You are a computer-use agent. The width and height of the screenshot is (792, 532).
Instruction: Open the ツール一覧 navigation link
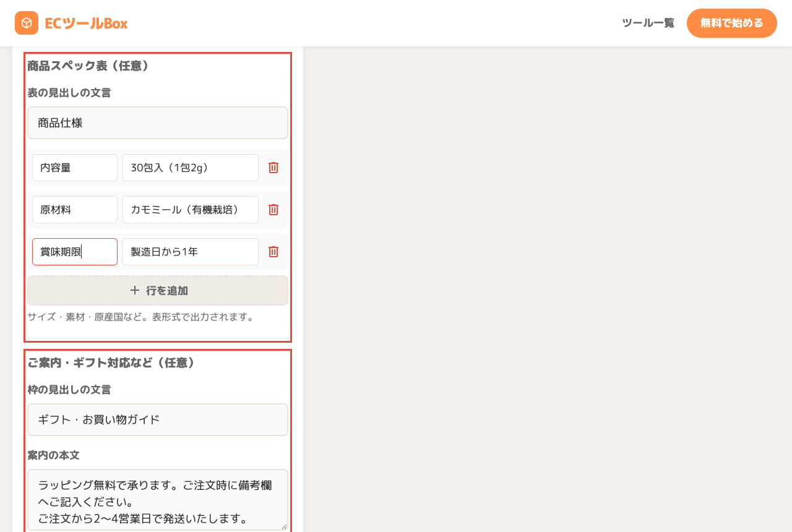[648, 23]
